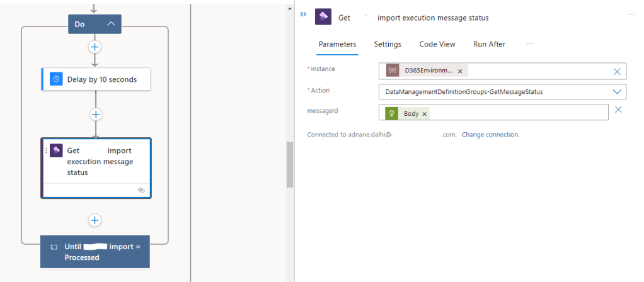The height and width of the screenshot is (282, 644).
Task: Click the timer icon on Delay action
Action: click(56, 79)
